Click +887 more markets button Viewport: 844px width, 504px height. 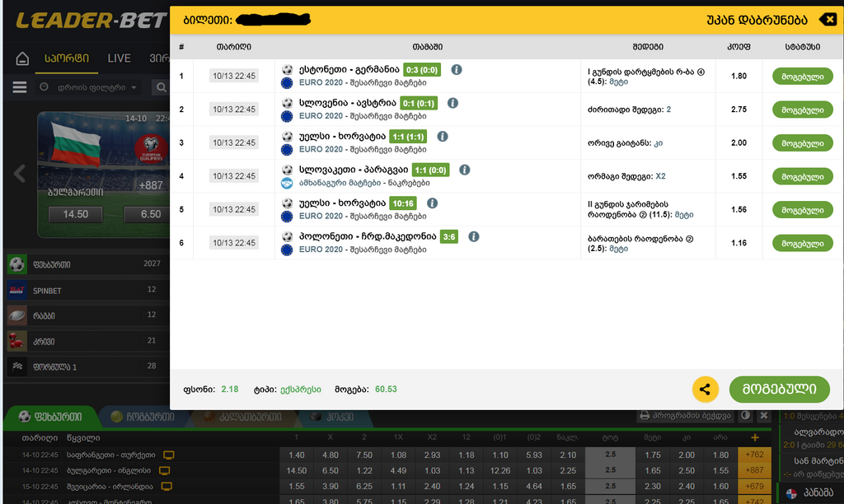click(x=755, y=471)
